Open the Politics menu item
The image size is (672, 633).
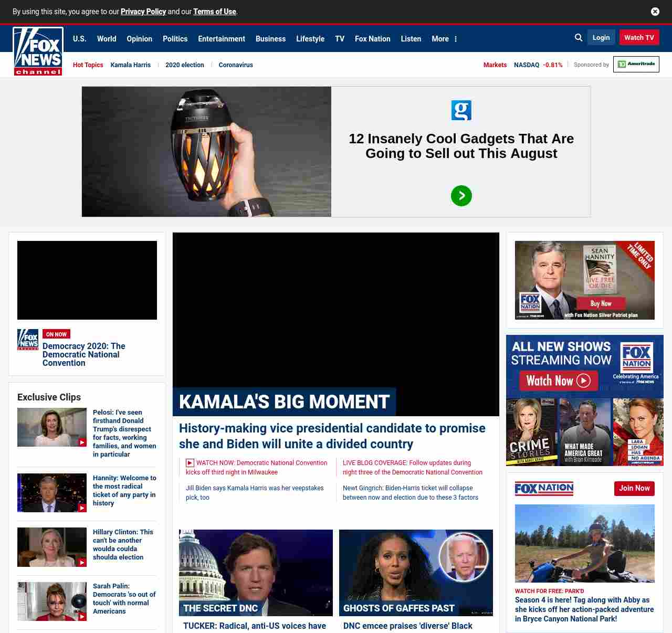[x=175, y=39]
